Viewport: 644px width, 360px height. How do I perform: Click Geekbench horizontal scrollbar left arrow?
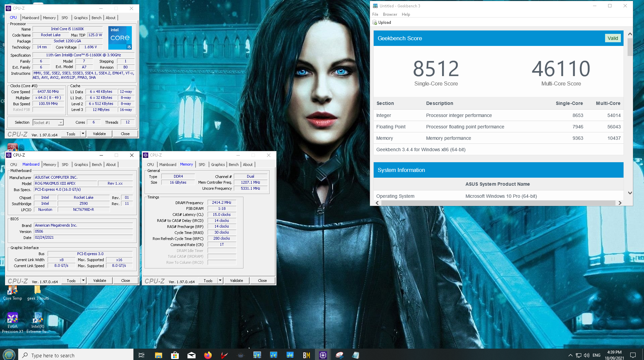[377, 203]
